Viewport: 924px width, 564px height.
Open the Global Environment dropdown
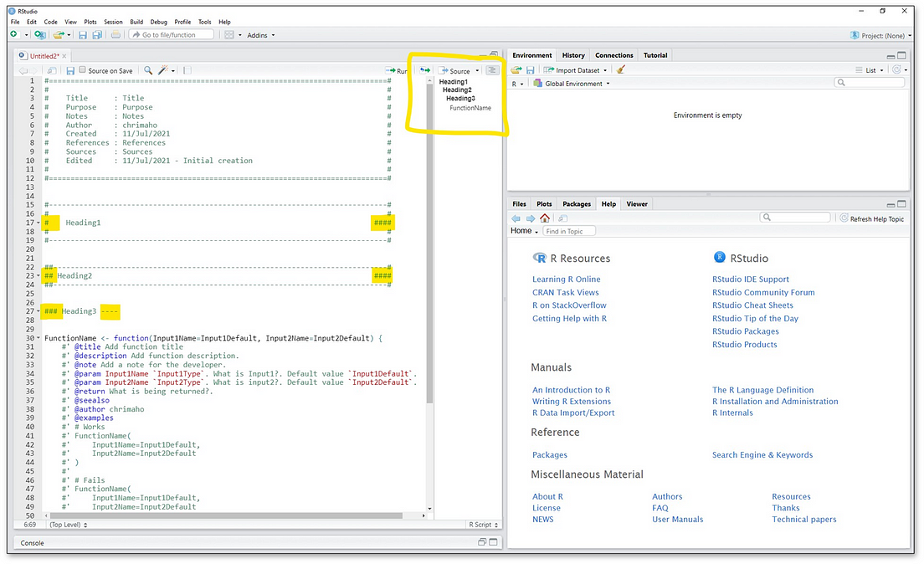tap(571, 84)
